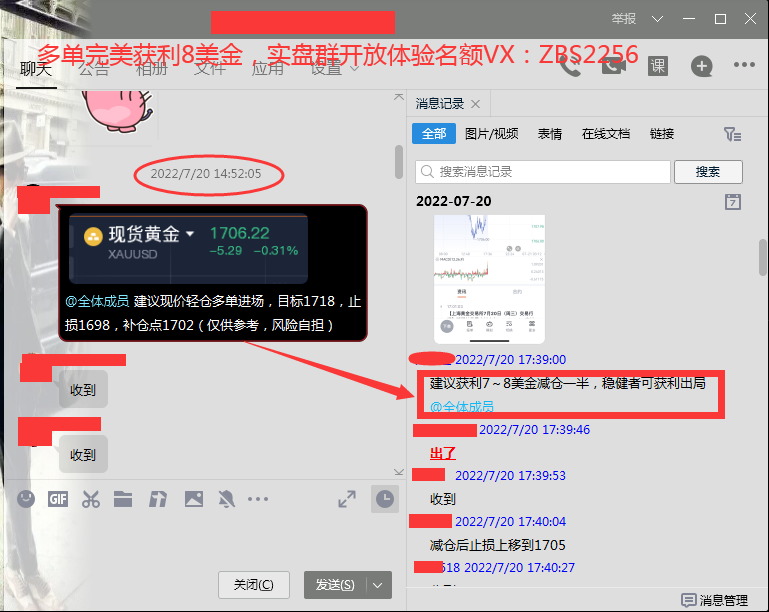Click the 减仓后止损上移到1705 message
The width and height of the screenshot is (769, 612).
click(x=497, y=545)
